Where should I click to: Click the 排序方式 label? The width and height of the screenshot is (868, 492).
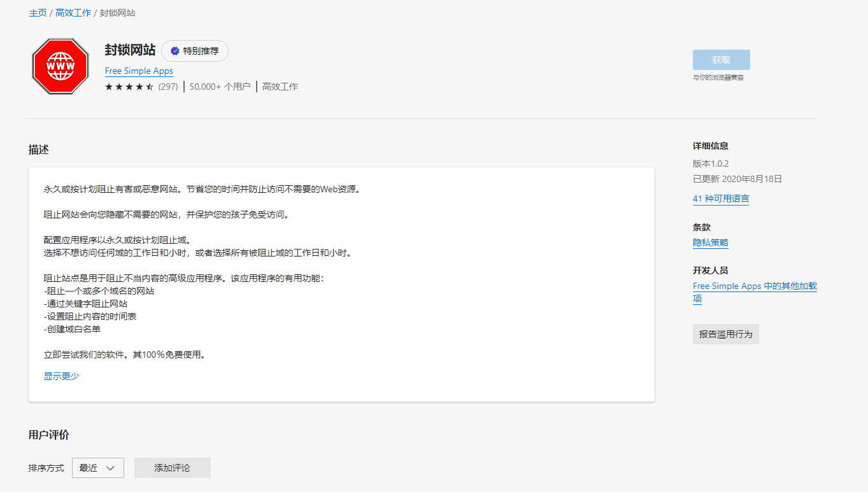tap(46, 468)
